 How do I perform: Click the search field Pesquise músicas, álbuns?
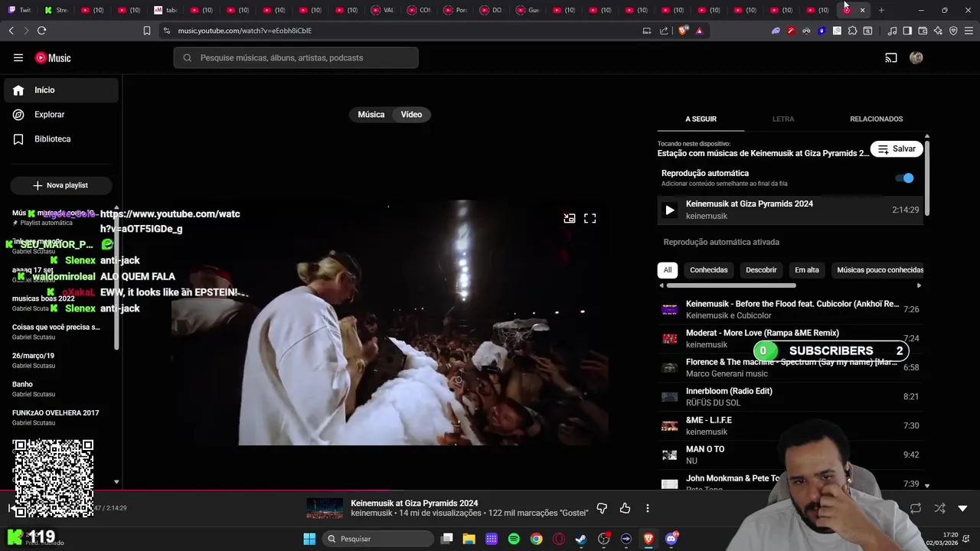click(x=296, y=57)
